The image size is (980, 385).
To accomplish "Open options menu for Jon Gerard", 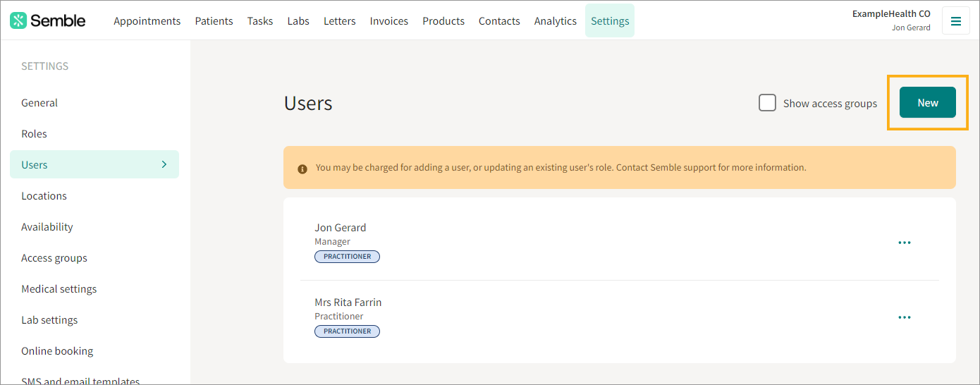I will [x=905, y=243].
